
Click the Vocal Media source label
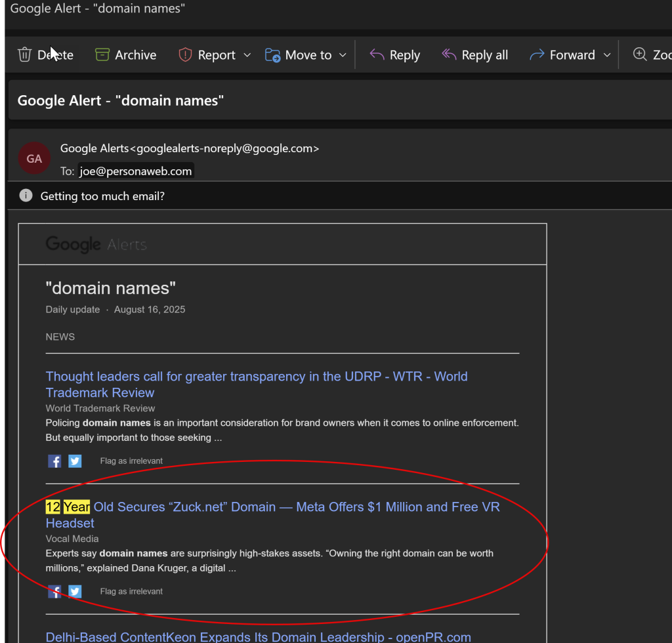click(x=72, y=539)
